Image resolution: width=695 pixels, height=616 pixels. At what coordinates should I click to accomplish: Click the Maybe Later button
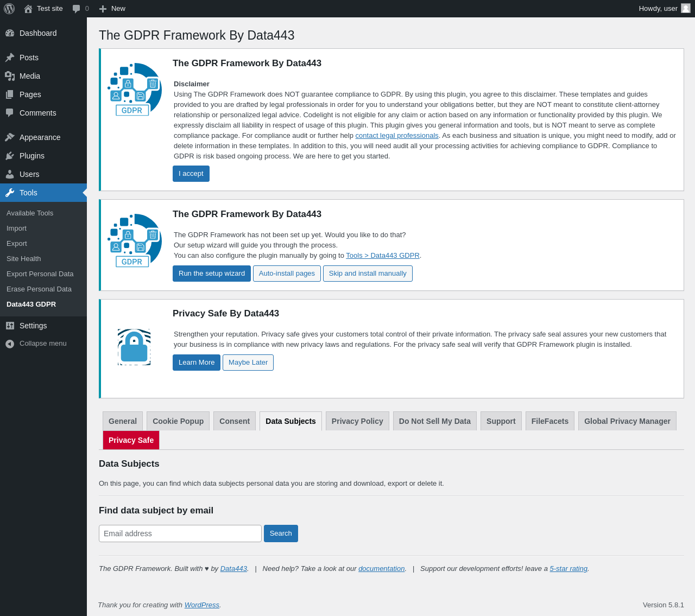tap(248, 363)
